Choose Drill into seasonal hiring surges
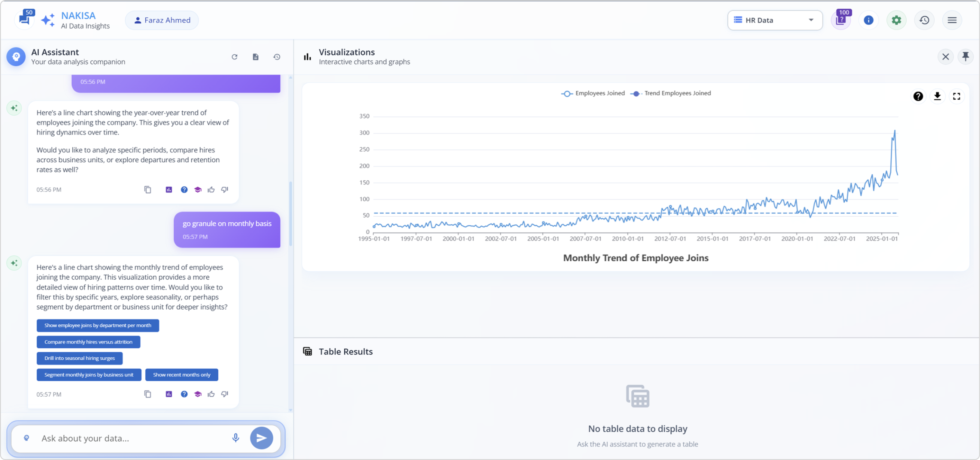 pos(79,358)
